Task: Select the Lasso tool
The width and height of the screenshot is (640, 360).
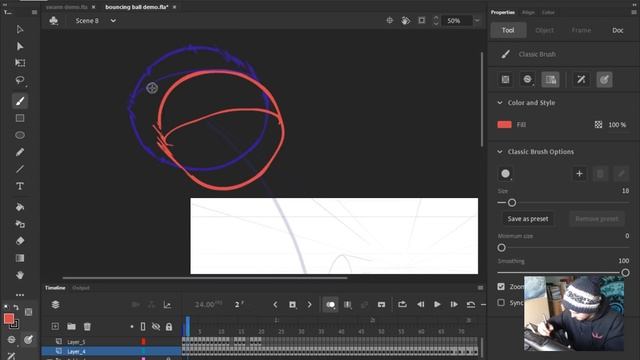Action: click(20, 80)
